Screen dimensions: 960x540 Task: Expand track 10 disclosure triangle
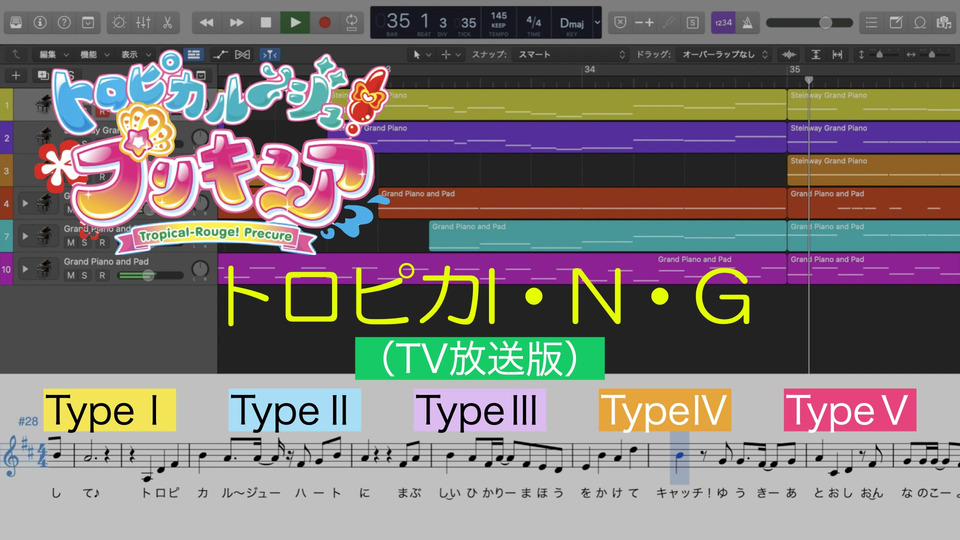coord(25,269)
